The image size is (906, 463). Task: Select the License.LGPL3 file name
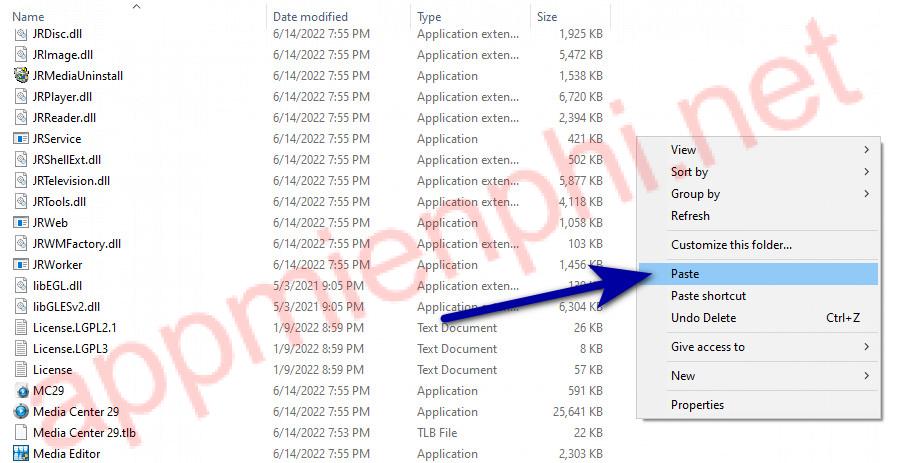click(70, 349)
